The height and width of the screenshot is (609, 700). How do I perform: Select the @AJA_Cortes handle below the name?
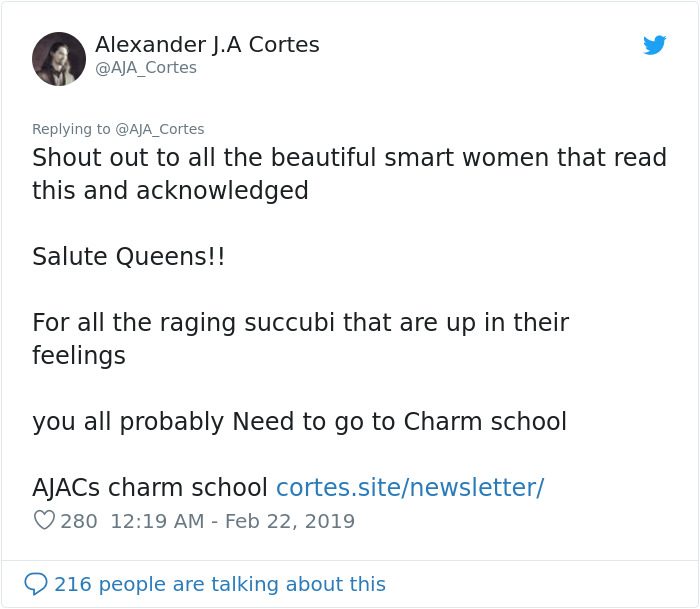(145, 68)
